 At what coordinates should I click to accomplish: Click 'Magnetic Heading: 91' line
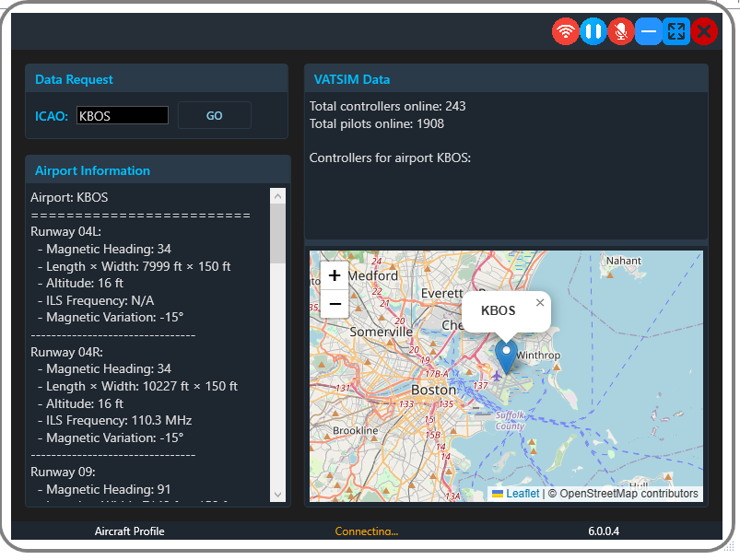(x=109, y=489)
